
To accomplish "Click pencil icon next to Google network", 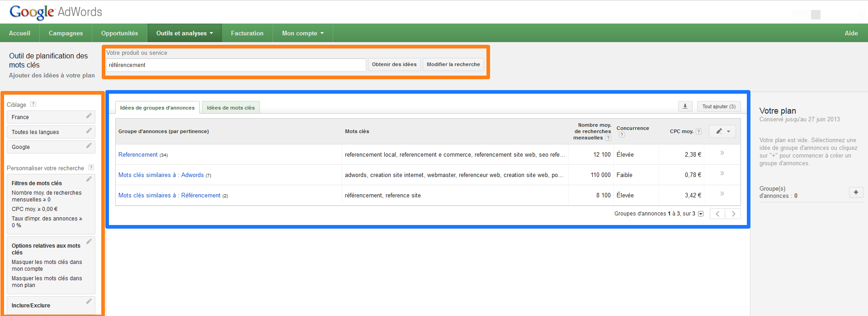I will [x=89, y=146].
